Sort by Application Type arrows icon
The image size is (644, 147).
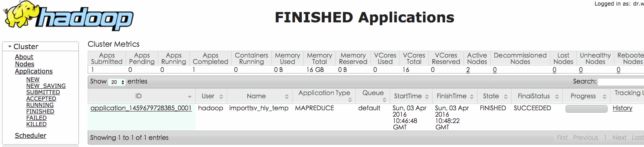[350, 100]
